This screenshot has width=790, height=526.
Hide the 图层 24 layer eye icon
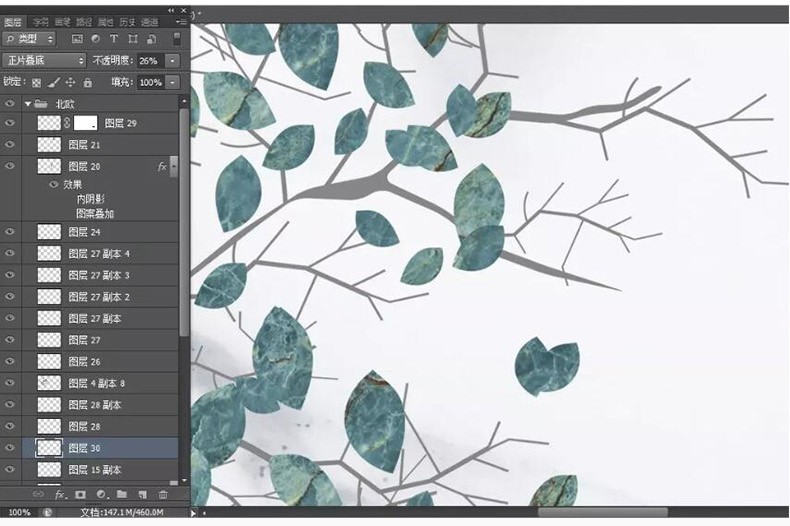click(10, 232)
